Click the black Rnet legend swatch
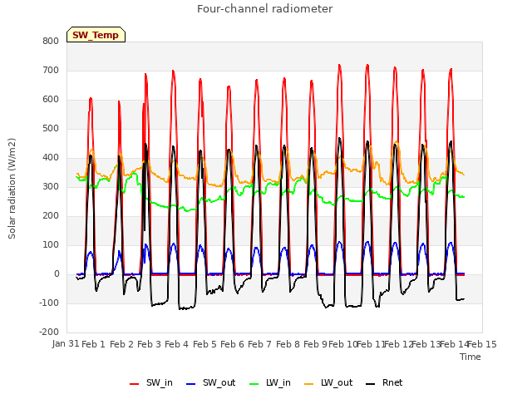 (371, 384)
